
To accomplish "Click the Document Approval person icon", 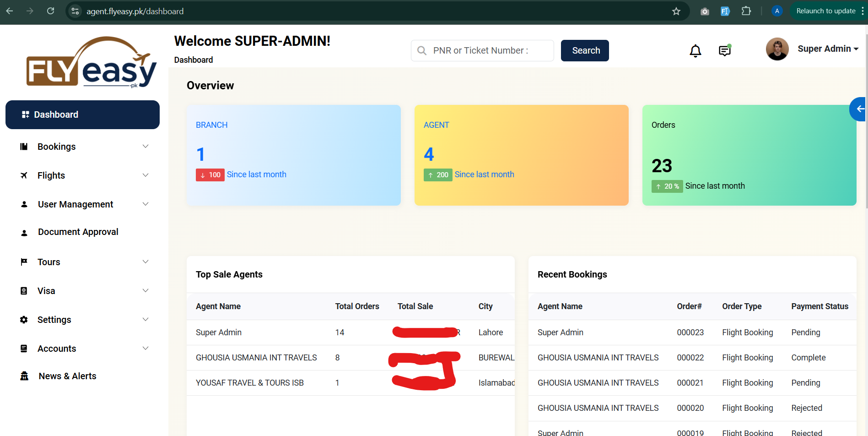I will pos(24,233).
